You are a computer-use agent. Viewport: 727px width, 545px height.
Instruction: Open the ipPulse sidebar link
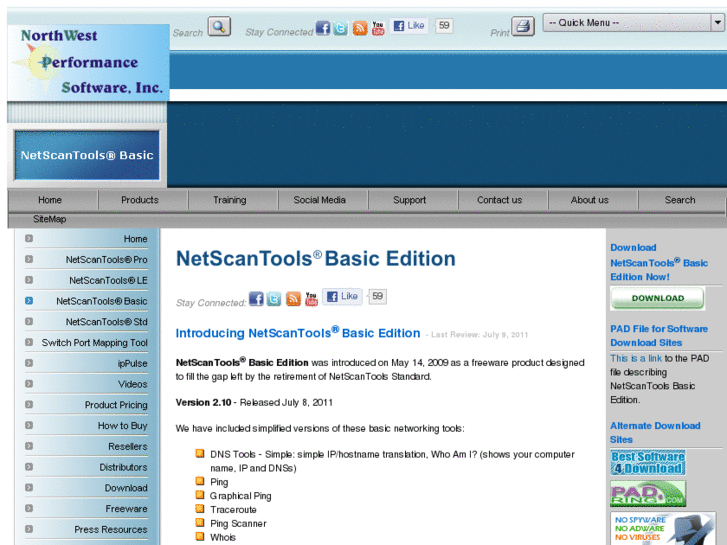133,364
